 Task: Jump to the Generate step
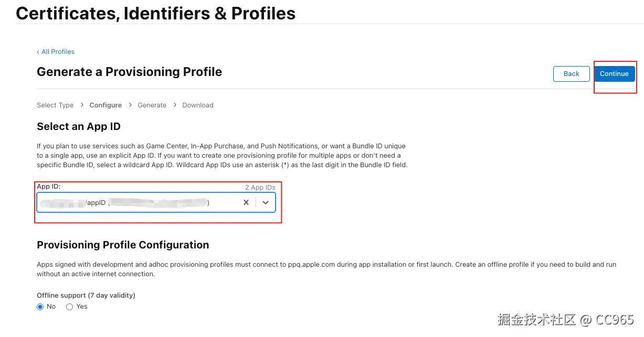152,105
